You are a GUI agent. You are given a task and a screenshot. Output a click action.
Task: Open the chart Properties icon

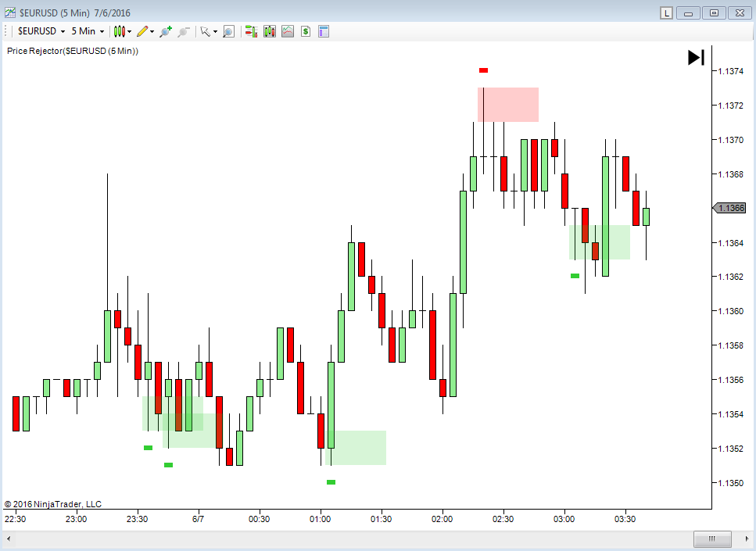pos(324,31)
